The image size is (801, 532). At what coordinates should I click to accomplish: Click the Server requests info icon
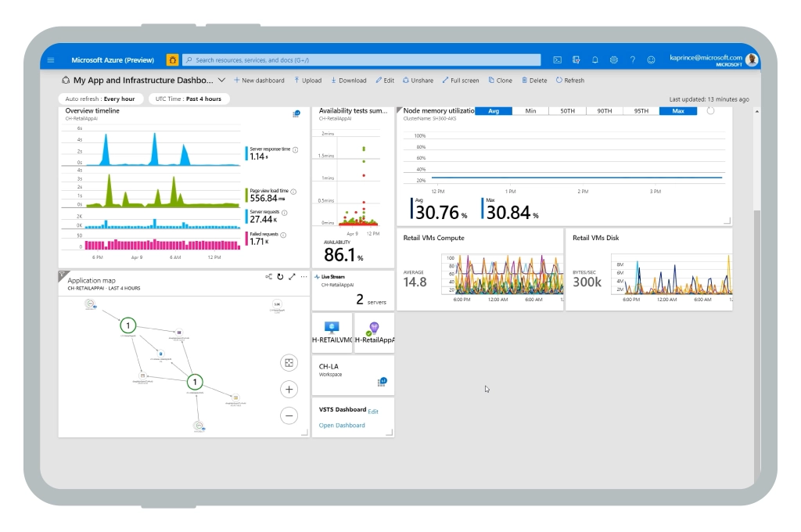tap(285, 213)
